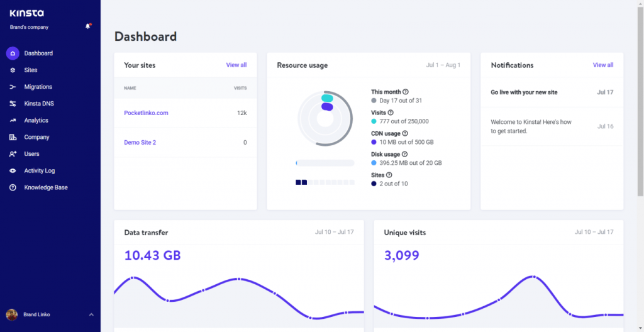The height and width of the screenshot is (332, 644).
Task: Click the VISITS column header
Action: (x=240, y=88)
